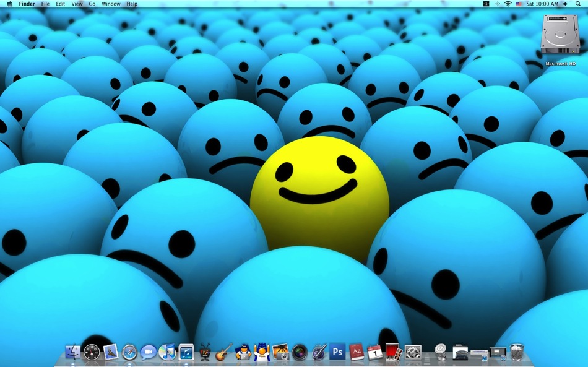Launch Photo Booth from the Dock
This screenshot has height=367, width=588.
(x=394, y=352)
